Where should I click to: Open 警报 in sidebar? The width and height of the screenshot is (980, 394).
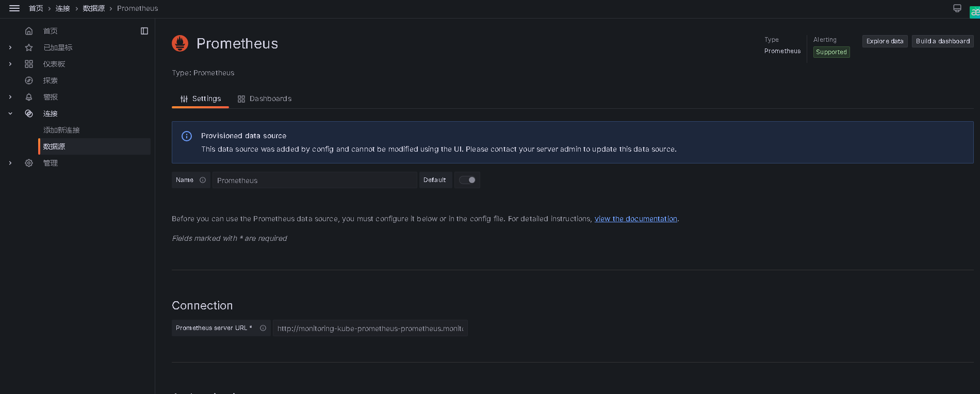point(51,97)
